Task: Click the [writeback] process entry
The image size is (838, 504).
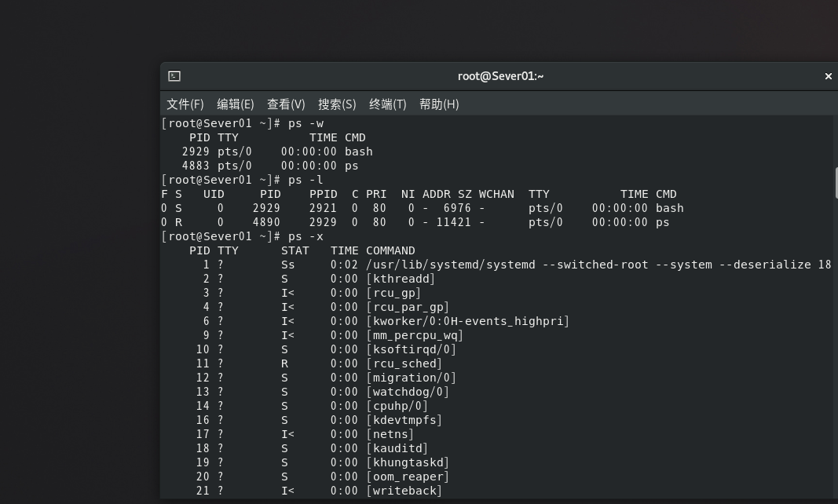Action: click(x=404, y=491)
